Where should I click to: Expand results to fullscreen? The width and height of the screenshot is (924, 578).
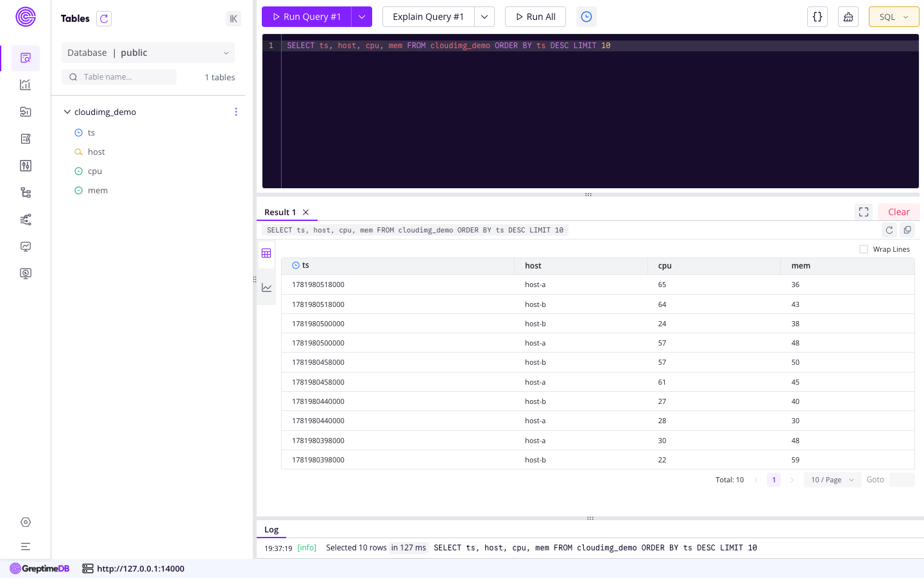(x=864, y=212)
